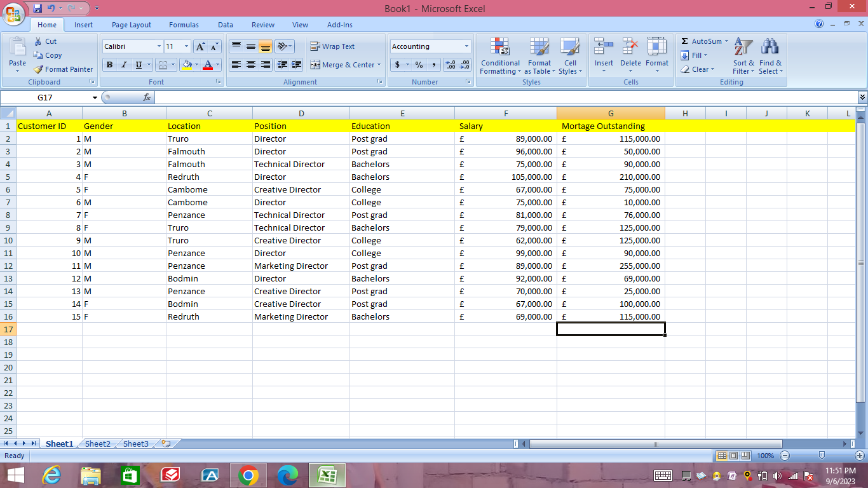The image size is (868, 488).
Task: Switch to the Page Layout tab
Action: [x=132, y=25]
